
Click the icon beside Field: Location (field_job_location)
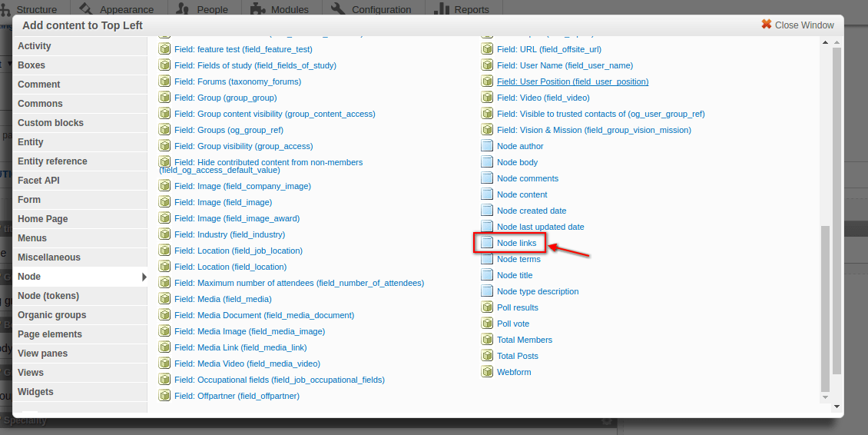pyautogui.click(x=164, y=251)
